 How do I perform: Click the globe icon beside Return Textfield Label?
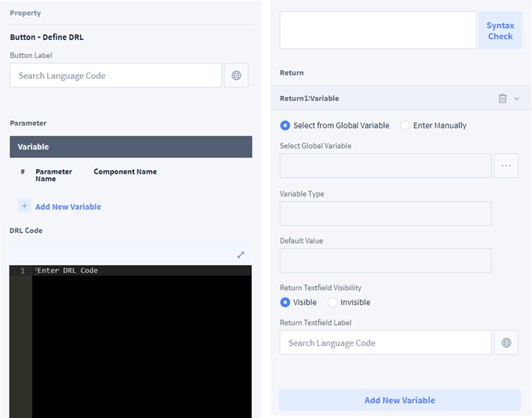click(506, 343)
